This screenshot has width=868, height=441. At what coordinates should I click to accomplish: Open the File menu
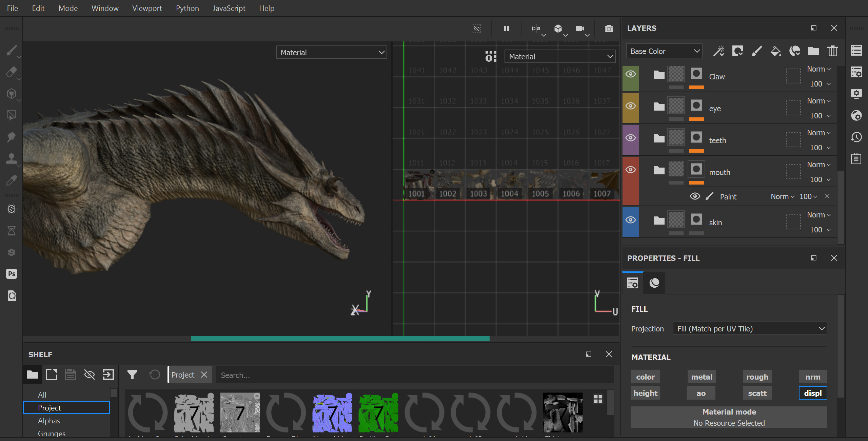[12, 8]
